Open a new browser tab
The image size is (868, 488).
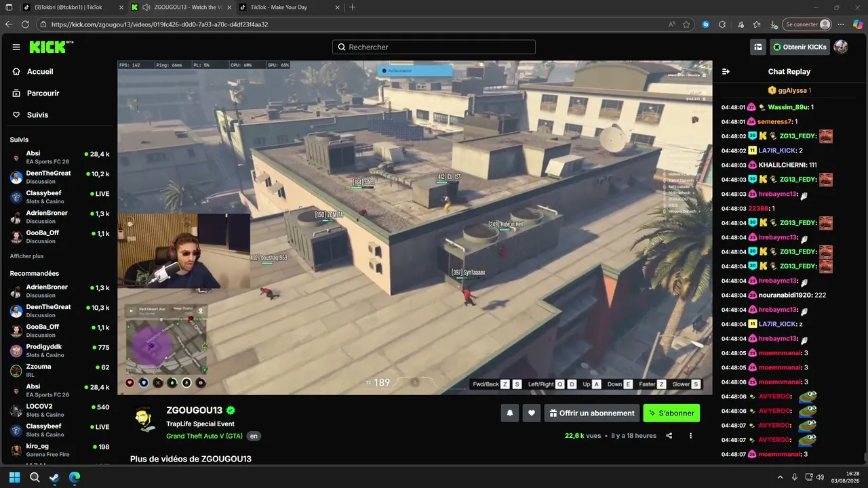(x=352, y=7)
